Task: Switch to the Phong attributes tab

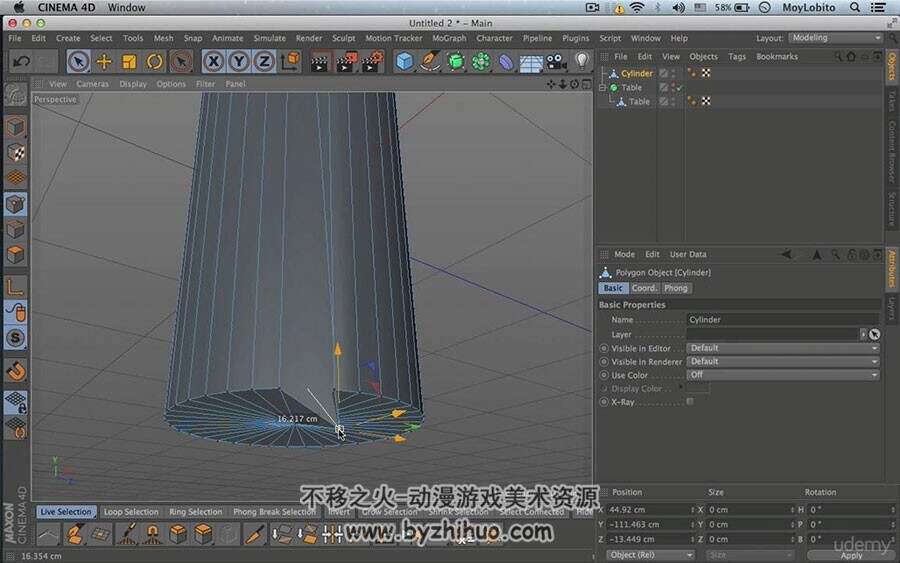Action: tap(676, 288)
